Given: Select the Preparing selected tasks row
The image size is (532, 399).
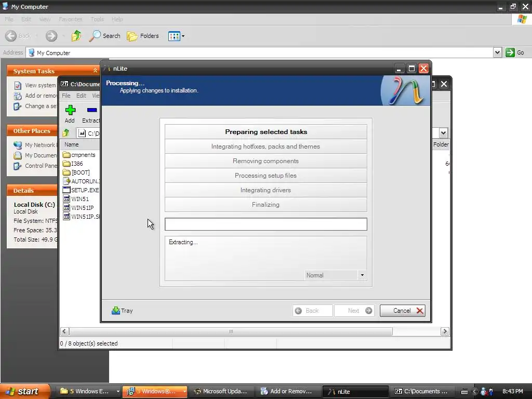Looking at the screenshot, I should [x=266, y=131].
